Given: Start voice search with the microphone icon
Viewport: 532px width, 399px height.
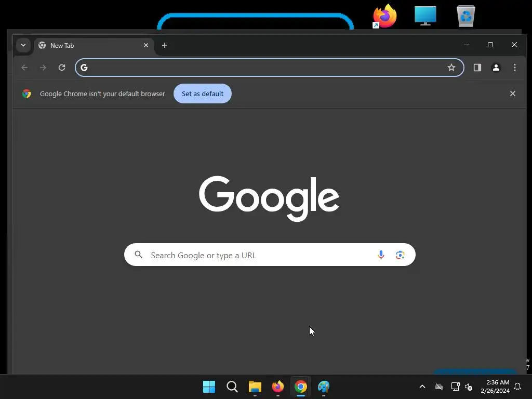Looking at the screenshot, I should point(381,255).
